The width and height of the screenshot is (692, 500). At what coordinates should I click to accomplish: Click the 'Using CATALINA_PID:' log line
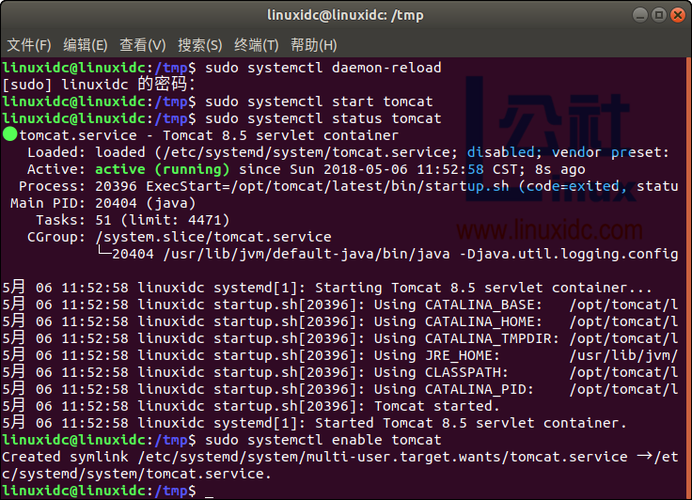(340, 389)
